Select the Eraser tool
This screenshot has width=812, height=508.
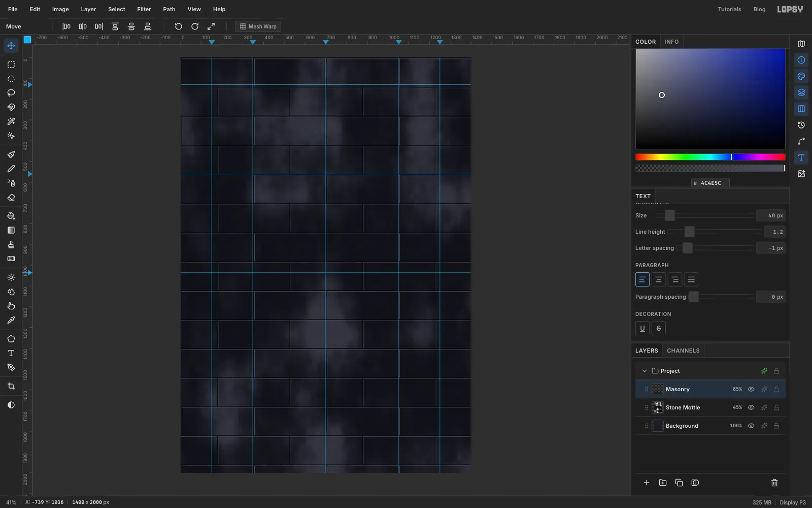point(11,198)
